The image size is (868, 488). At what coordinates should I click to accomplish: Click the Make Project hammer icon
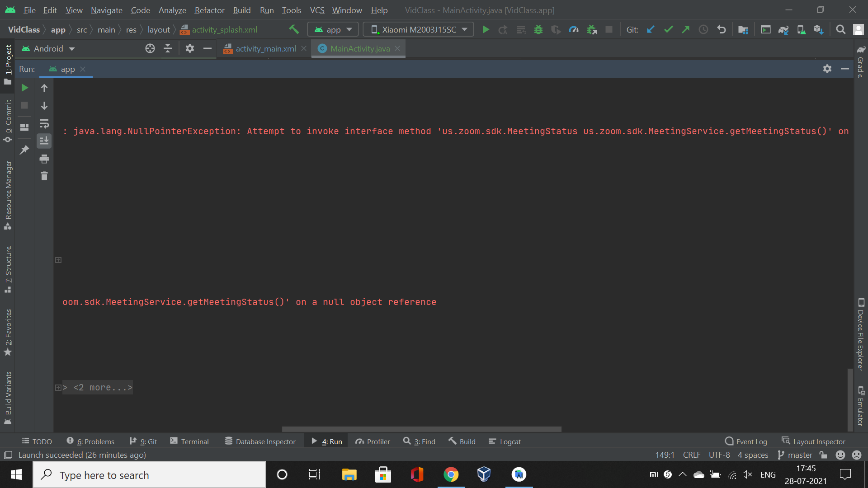294,30
